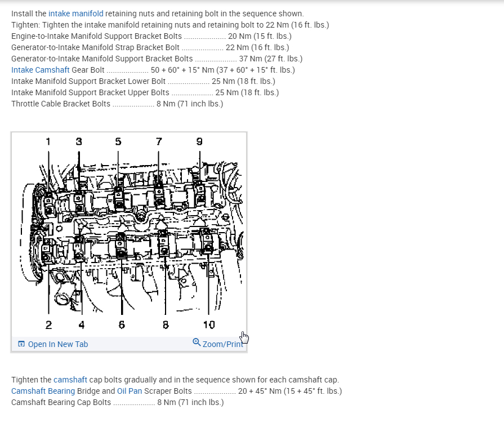Select 'Throttle Cable Bracket Bolts' line text

click(117, 104)
